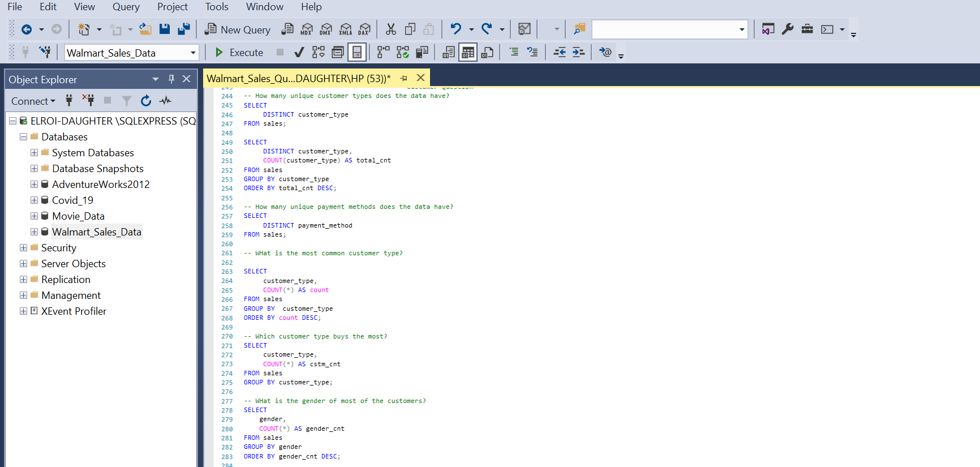Image resolution: width=980 pixels, height=467 pixels.
Task: Decrease the line indent
Action: [x=560, y=53]
